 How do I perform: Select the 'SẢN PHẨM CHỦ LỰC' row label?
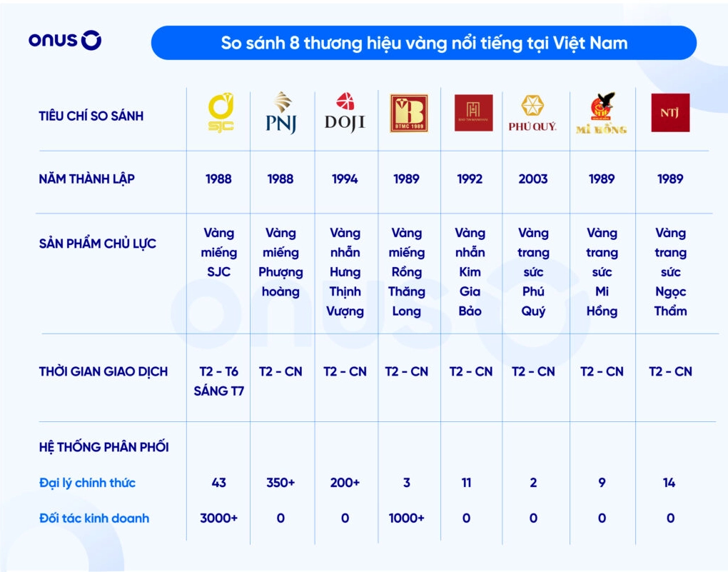(x=97, y=244)
